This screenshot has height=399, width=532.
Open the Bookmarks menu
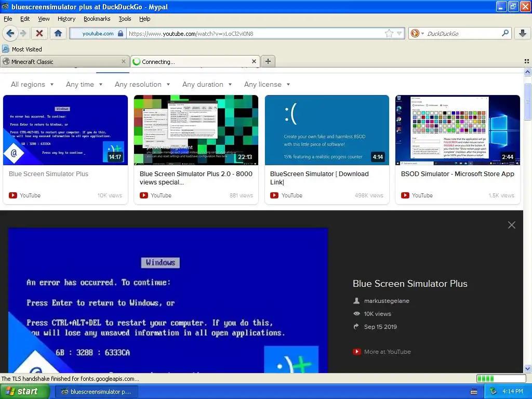click(x=97, y=19)
